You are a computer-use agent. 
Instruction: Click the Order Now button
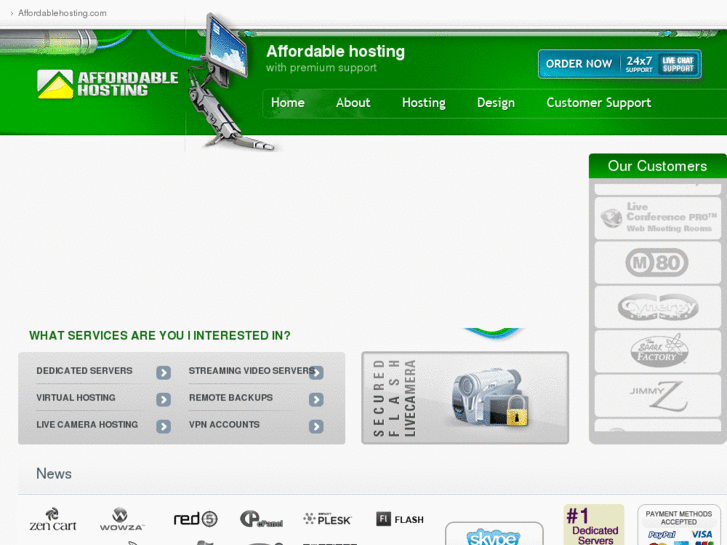(x=579, y=64)
